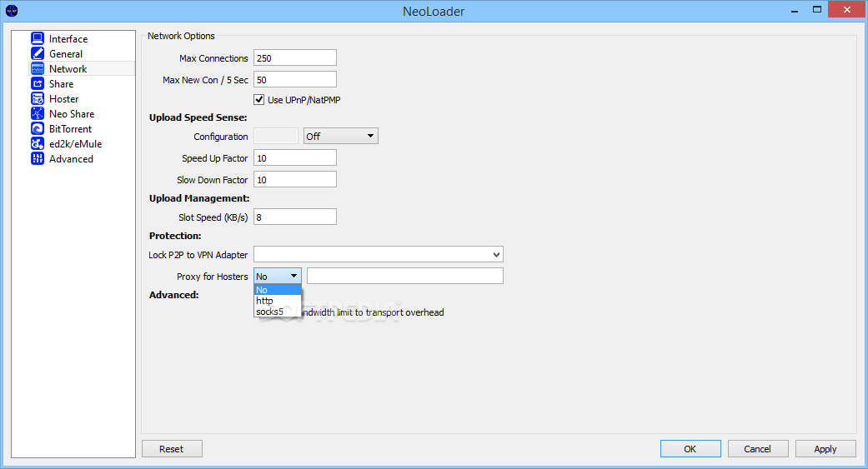The image size is (868, 469).
Task: Maximize the NeoLoader window
Action: (x=817, y=10)
